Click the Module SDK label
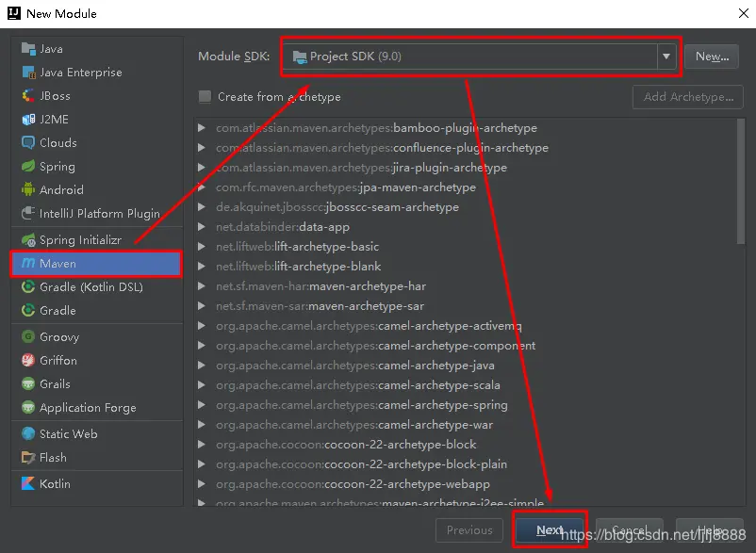Screen dimensions: 756x553 coord(234,57)
